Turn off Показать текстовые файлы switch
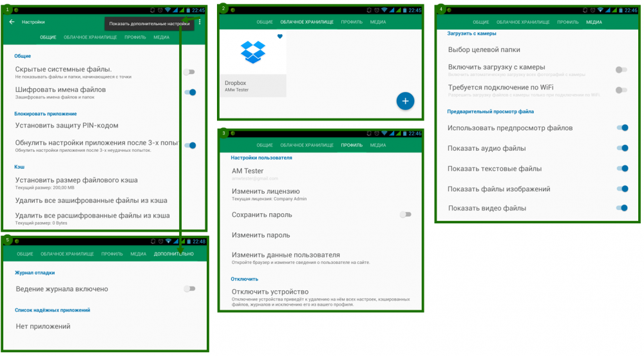644x356 pixels. tap(622, 169)
